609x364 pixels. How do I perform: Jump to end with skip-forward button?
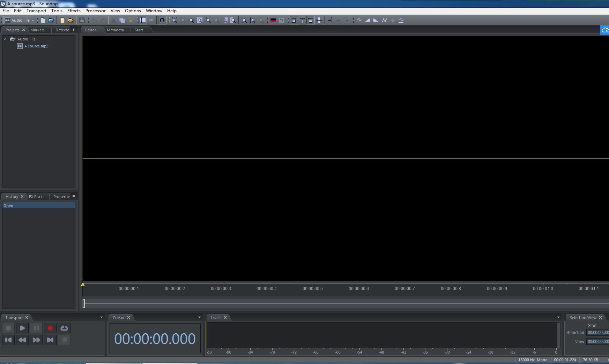(x=50, y=340)
